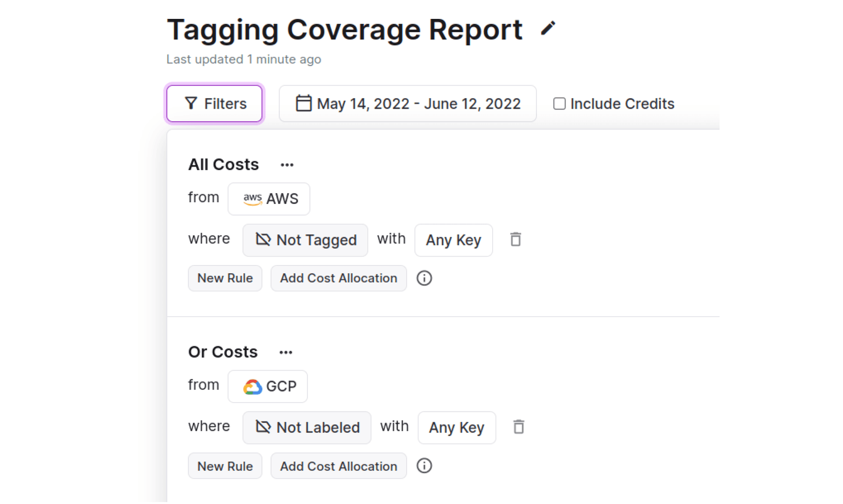Open the options menu for All Costs
This screenshot has height=504, width=843.
286,164
